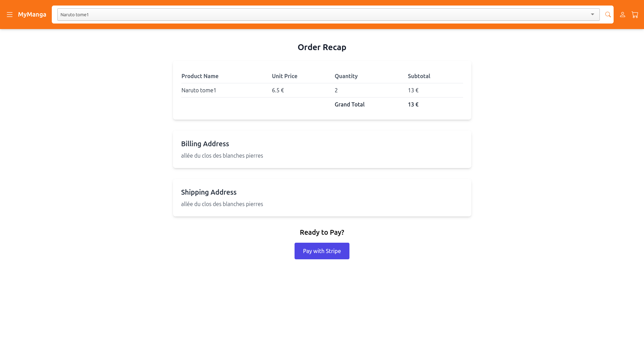644x344 pixels.
Task: Expand the search box dropdown arrow
Action: [593, 15]
